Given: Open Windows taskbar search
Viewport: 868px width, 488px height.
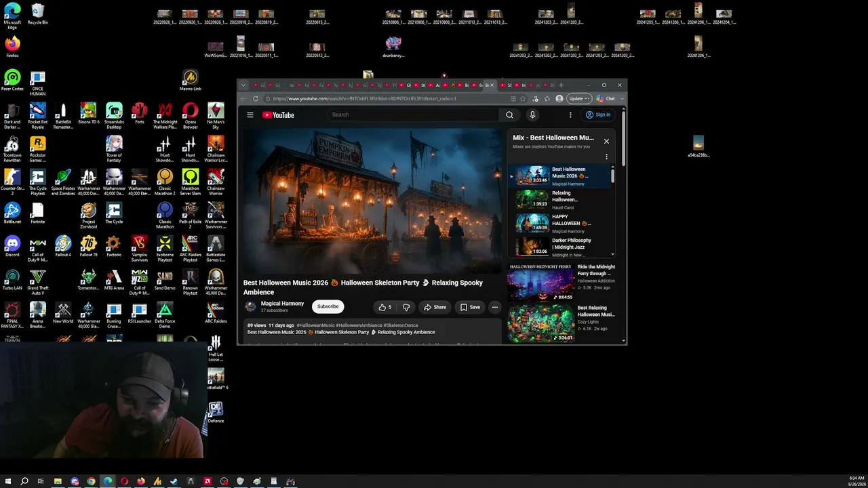Looking at the screenshot, I should 24,482.
